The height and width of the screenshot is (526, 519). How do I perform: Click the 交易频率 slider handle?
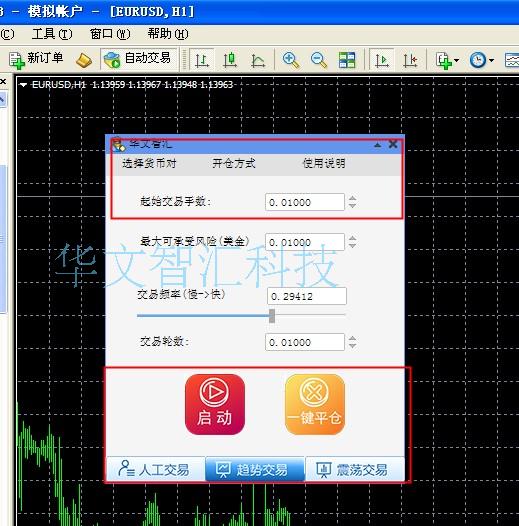pos(272,316)
